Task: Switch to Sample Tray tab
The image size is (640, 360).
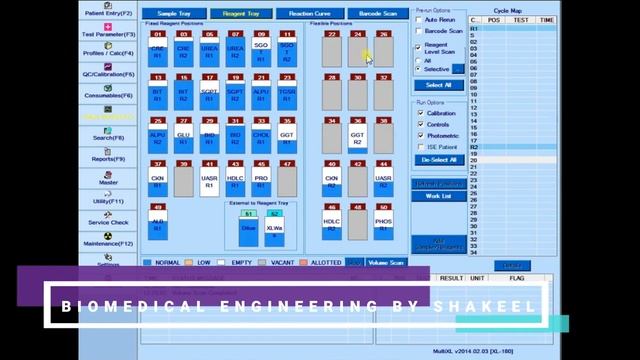Action: (x=174, y=13)
